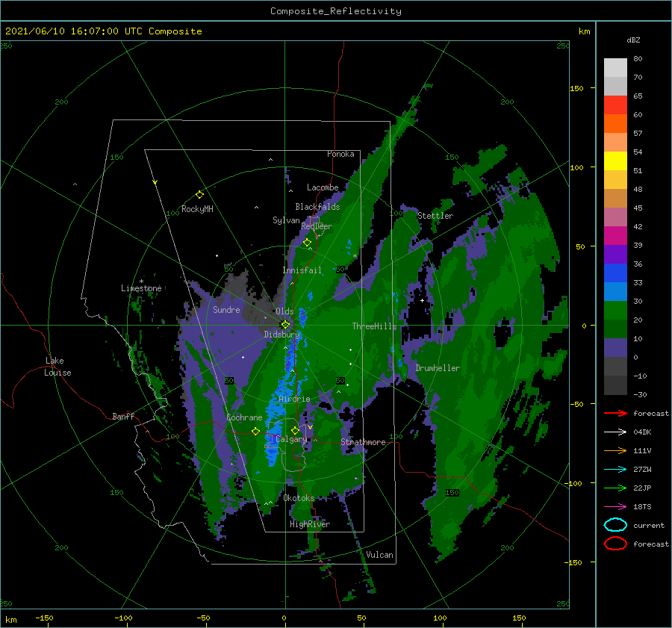The image size is (672, 628).
Task: Select the yellow diamond marker below RedDeer
Action: coord(308,243)
